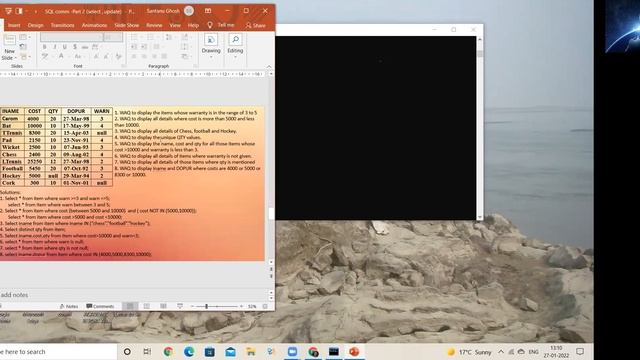The image size is (640, 360).
Task: Open the Animations ribbon tab
Action: [94, 25]
